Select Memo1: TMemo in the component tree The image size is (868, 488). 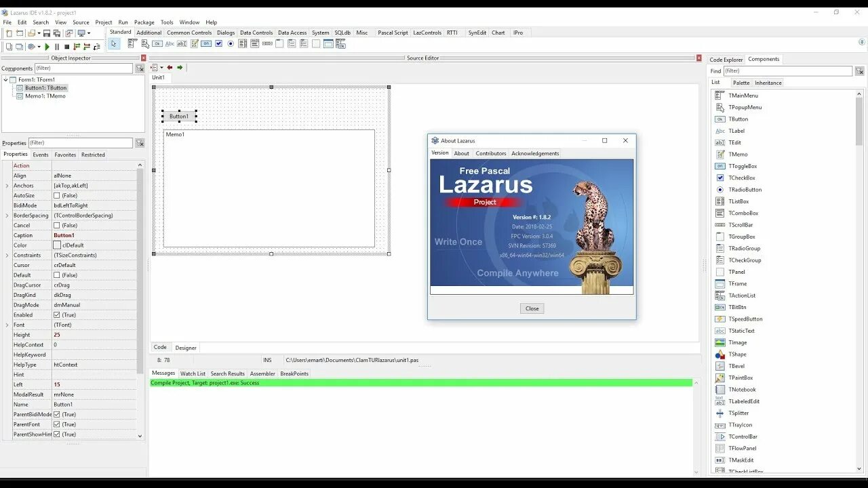point(45,96)
